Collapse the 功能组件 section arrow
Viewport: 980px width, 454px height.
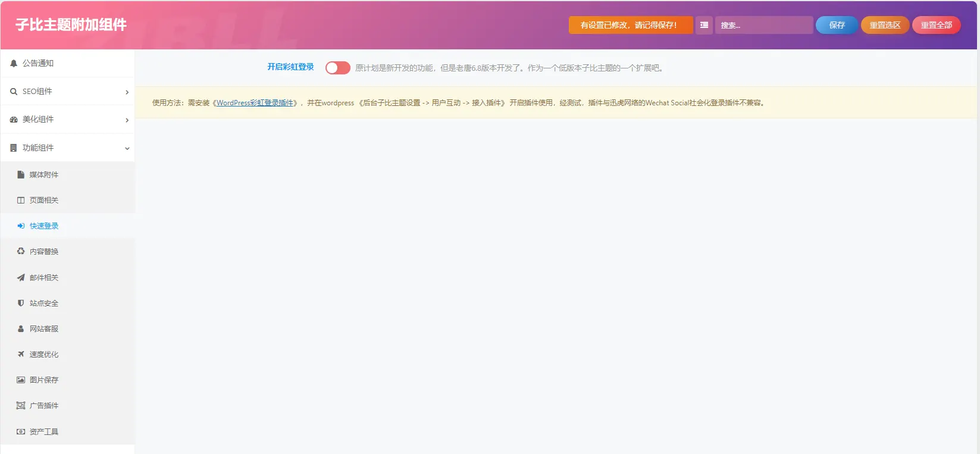127,148
